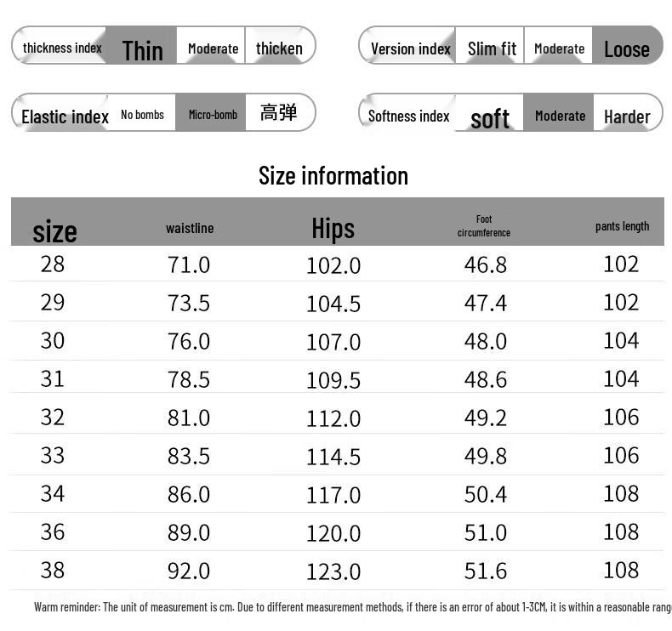The width and height of the screenshot is (672, 631).
Task: Select Slim fit version option
Action: [x=491, y=48]
